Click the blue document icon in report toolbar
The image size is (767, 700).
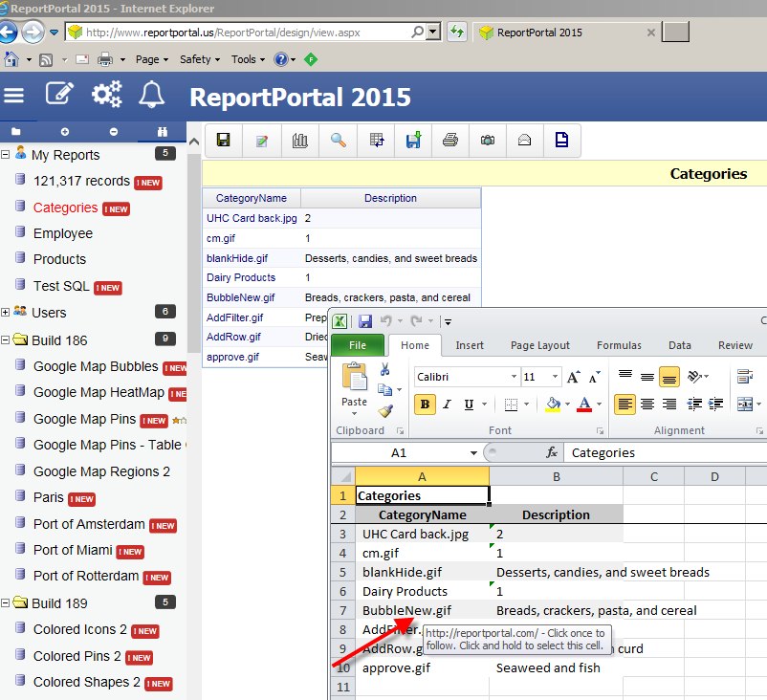coord(561,140)
